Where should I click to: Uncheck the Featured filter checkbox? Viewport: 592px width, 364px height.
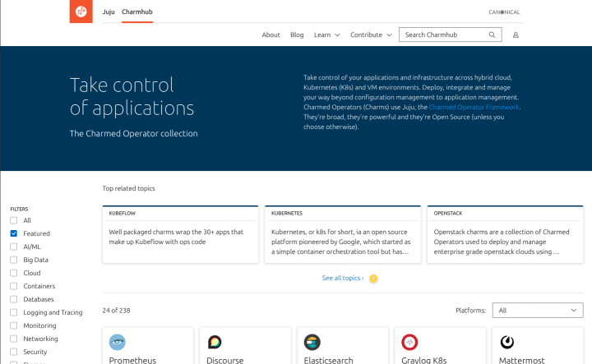(14, 233)
